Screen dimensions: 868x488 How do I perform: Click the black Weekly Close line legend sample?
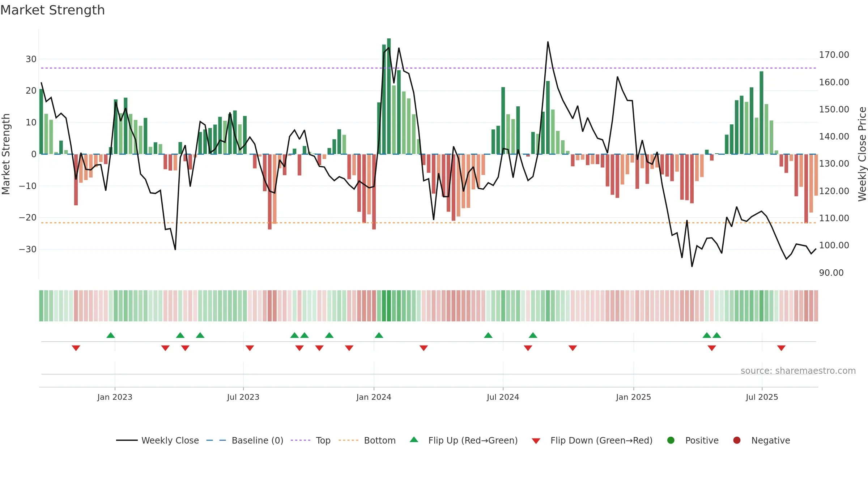pyautogui.click(x=127, y=440)
